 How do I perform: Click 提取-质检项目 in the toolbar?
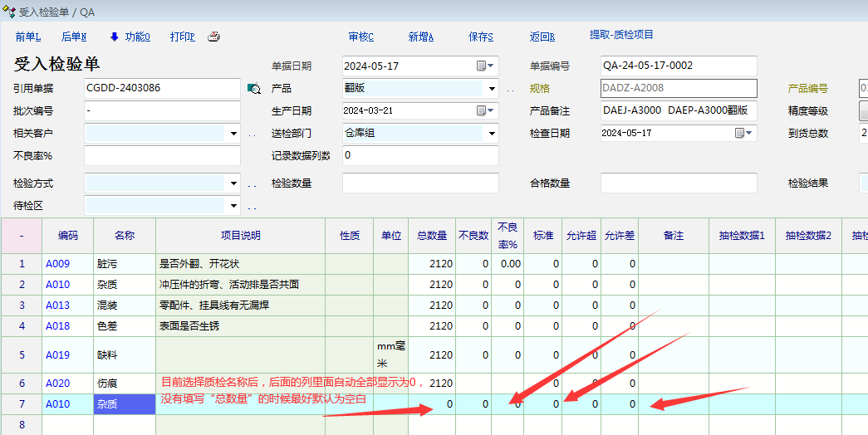pos(621,35)
